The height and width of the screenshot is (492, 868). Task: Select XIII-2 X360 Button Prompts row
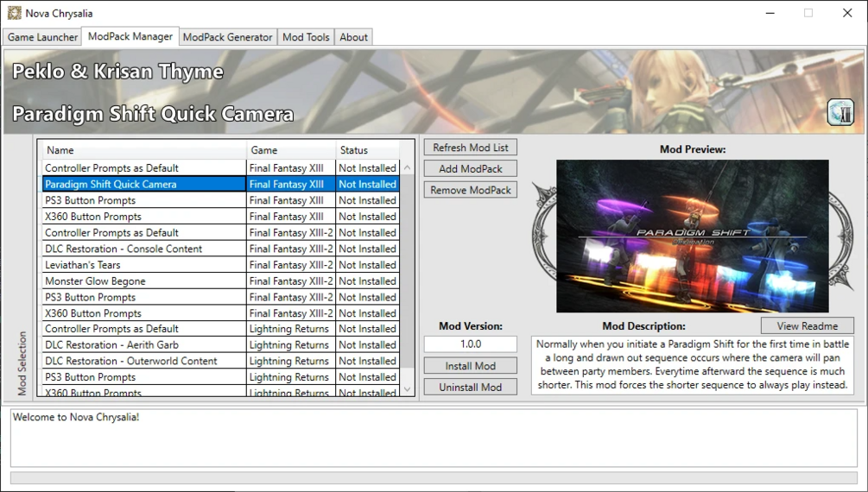click(x=221, y=312)
